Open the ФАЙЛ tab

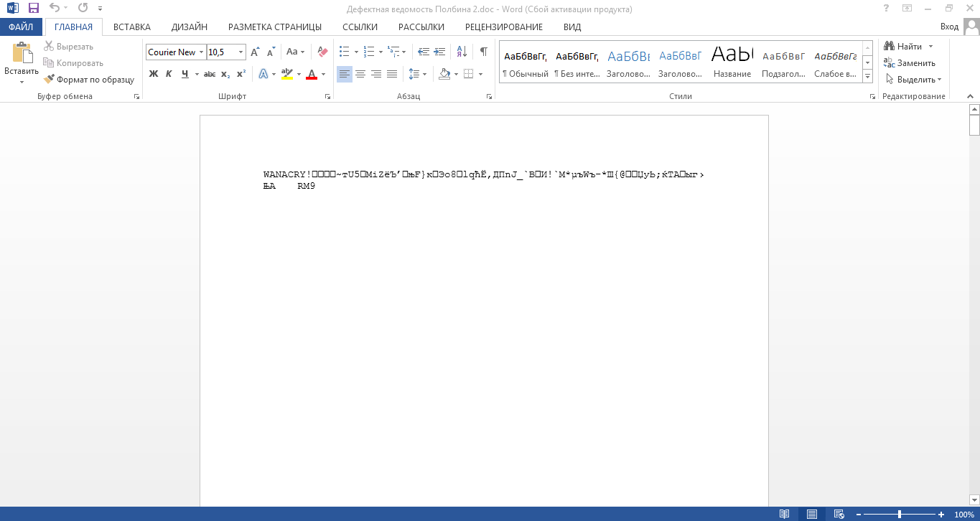click(21, 27)
